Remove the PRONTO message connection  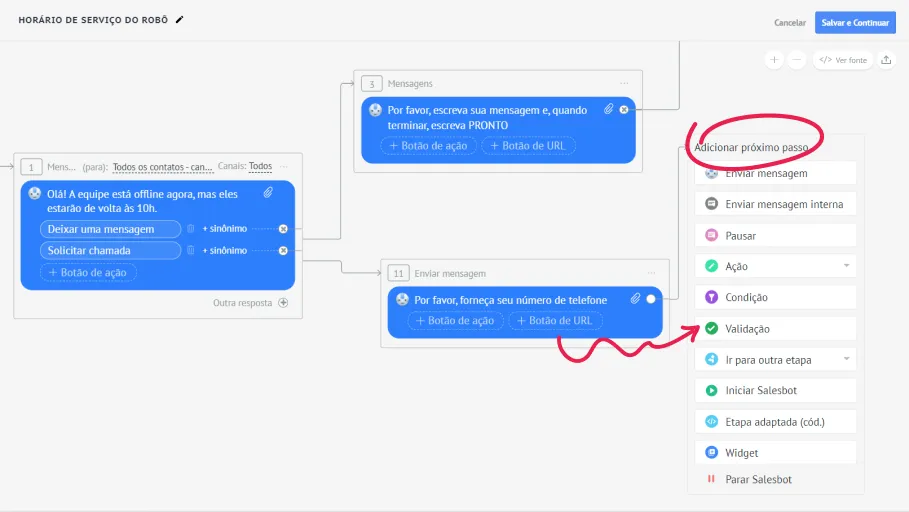pos(624,110)
